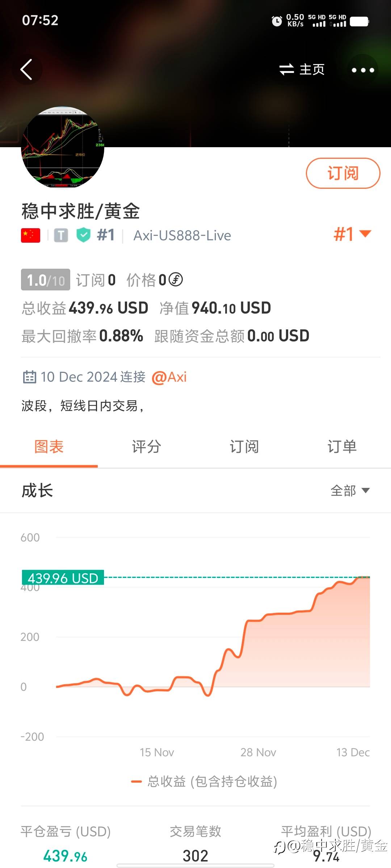Select the 图表 chart tab
The image size is (391, 868).
[x=49, y=447]
